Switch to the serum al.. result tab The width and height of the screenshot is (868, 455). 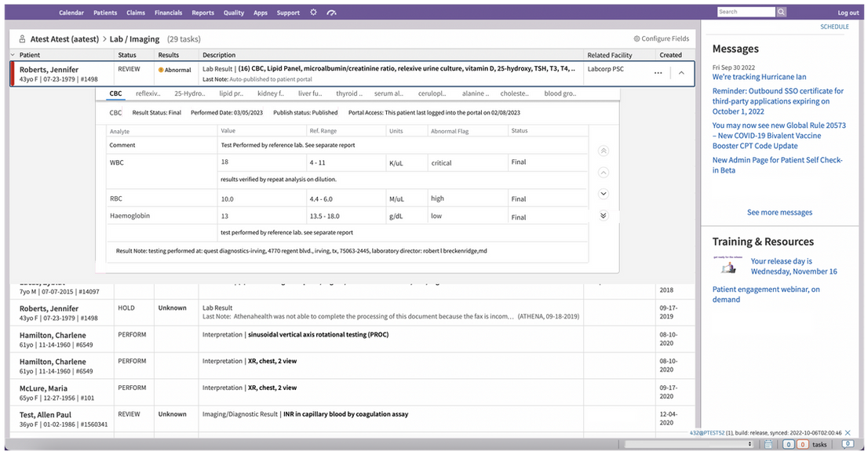click(x=388, y=93)
